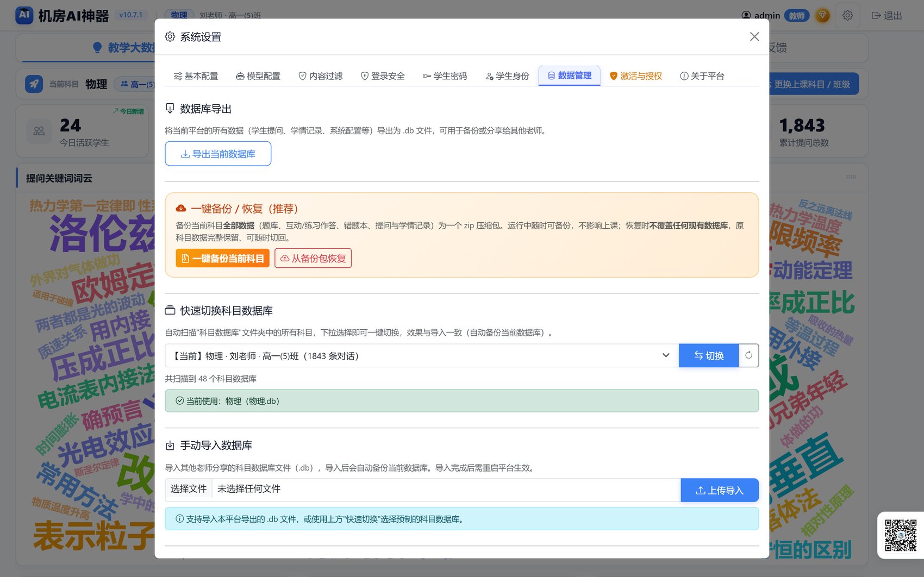Click 更换上课科目 / 班级 button
The width and height of the screenshot is (924, 577).
[811, 84]
